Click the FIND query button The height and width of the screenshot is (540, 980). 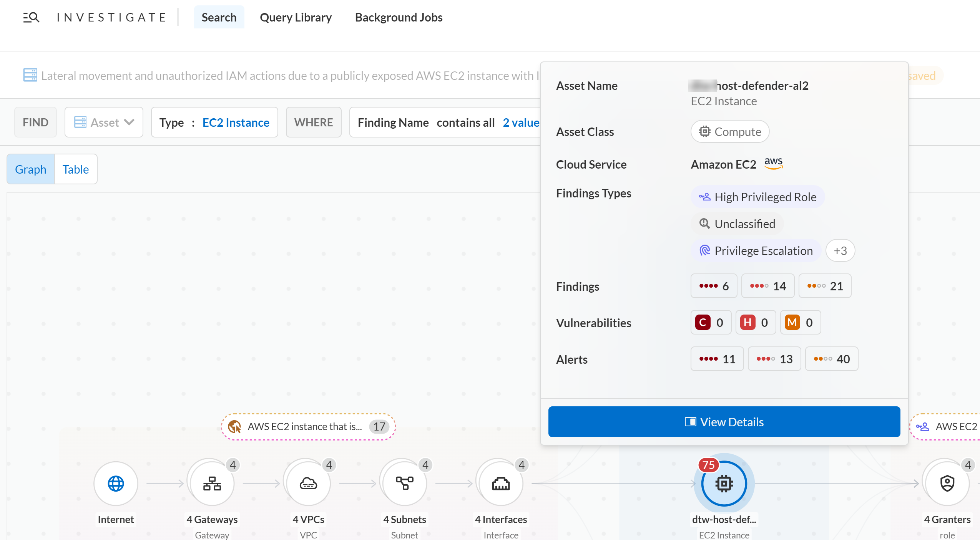(35, 122)
